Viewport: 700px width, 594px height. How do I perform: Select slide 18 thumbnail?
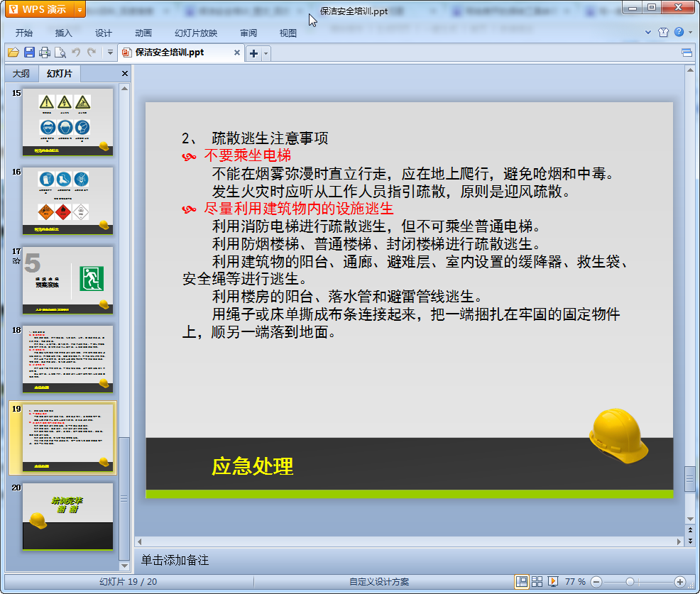pos(68,359)
